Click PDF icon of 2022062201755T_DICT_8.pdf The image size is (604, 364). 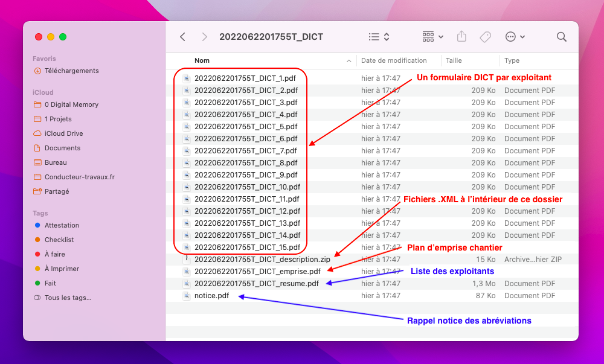pyautogui.click(x=187, y=163)
